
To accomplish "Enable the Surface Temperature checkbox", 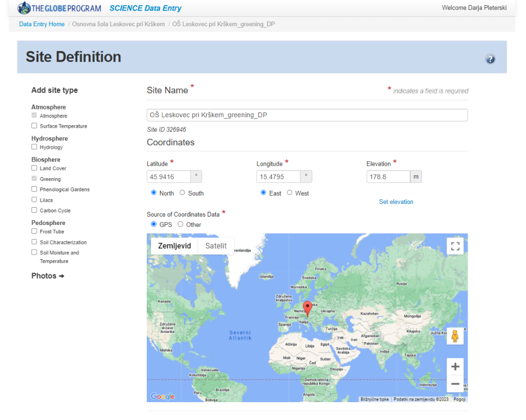I will point(34,126).
